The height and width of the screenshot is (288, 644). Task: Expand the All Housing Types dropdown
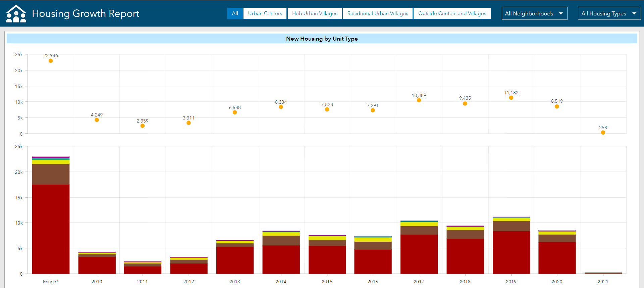[608, 13]
